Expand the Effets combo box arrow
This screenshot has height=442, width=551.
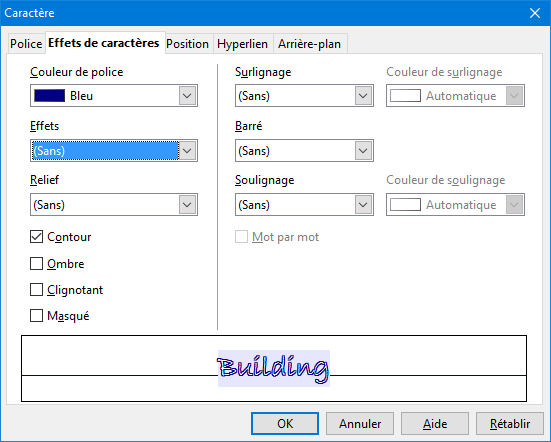(187, 151)
